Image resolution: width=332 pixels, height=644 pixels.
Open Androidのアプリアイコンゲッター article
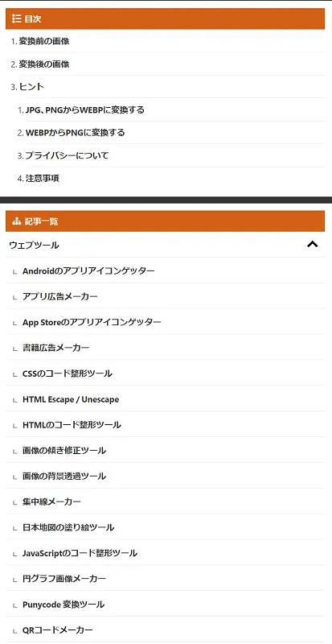pos(88,270)
